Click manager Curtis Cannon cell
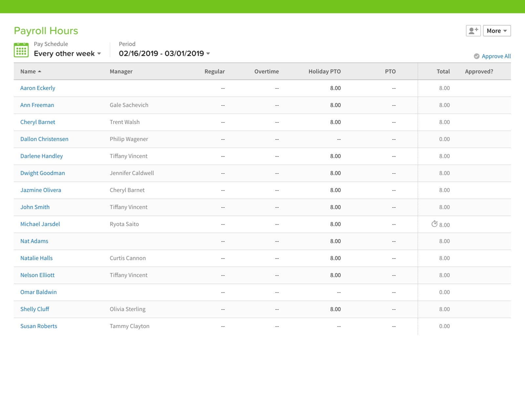The height and width of the screenshot is (420, 525). click(x=128, y=258)
